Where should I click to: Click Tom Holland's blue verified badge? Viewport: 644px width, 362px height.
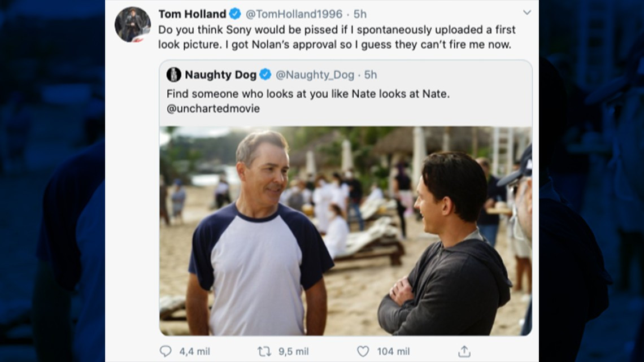click(235, 14)
